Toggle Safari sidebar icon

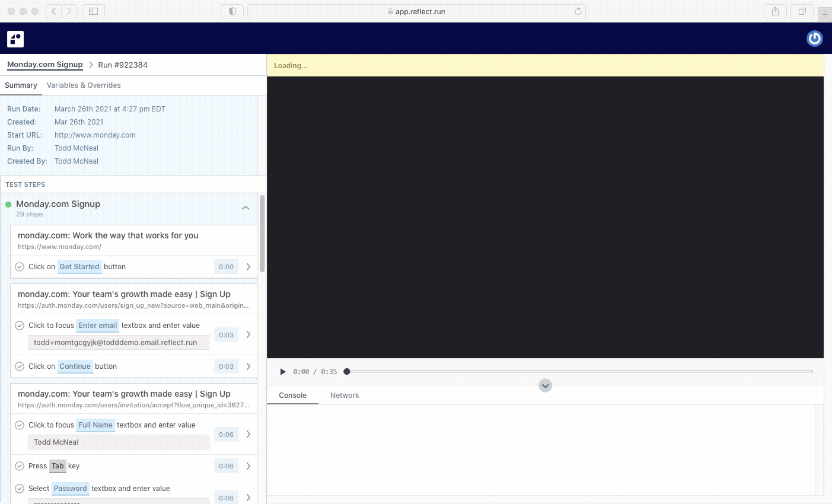click(x=93, y=11)
